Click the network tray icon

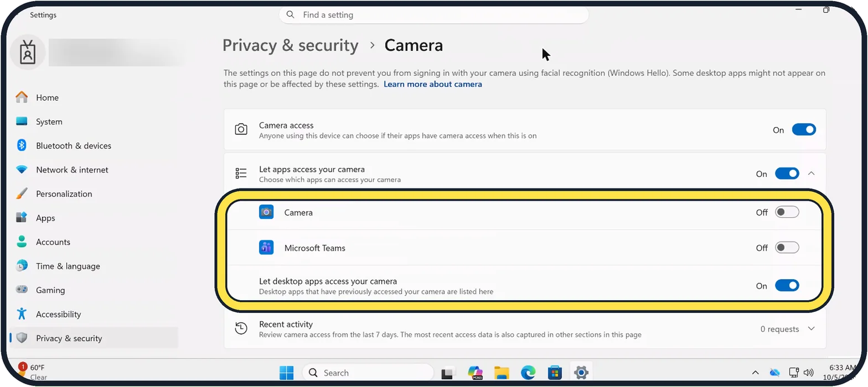coord(794,373)
